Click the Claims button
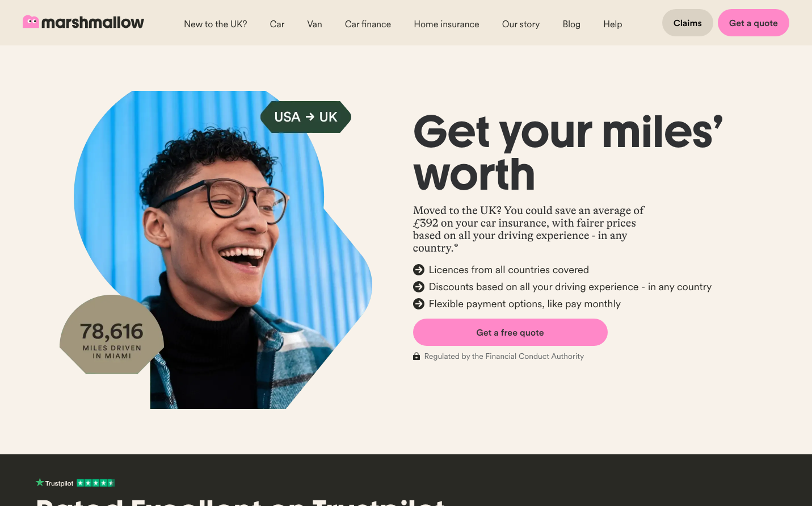This screenshot has width=812, height=506. (x=688, y=23)
